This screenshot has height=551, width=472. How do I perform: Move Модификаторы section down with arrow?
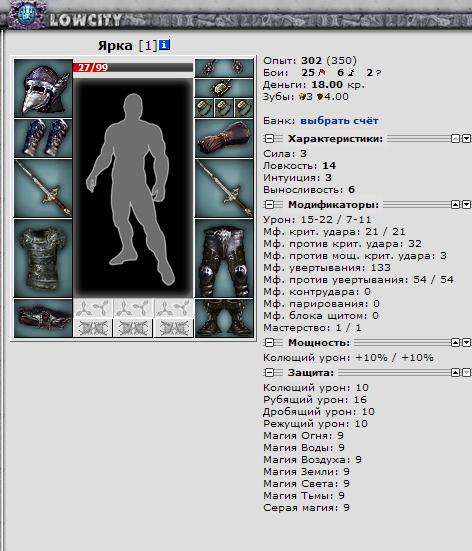tap(466, 205)
